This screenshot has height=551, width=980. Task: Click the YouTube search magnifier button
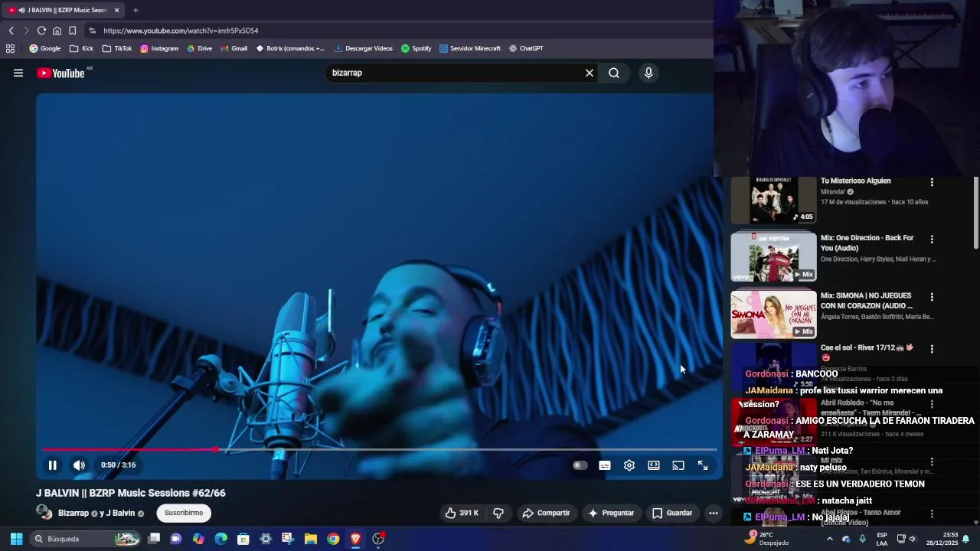[x=614, y=73]
